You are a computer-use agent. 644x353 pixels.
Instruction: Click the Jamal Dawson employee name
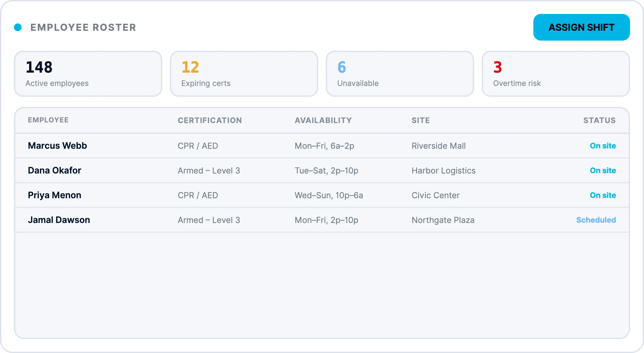[x=59, y=220]
